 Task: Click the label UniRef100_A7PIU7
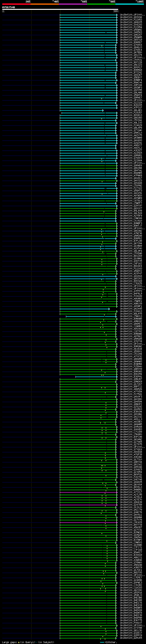point(131,108)
